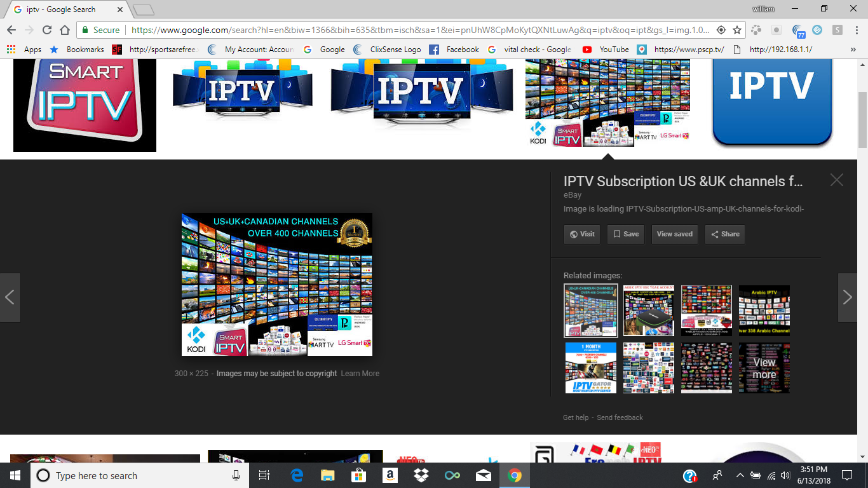The image size is (868, 488).
Task: Click the location target icon in address bar
Action: coord(721,30)
